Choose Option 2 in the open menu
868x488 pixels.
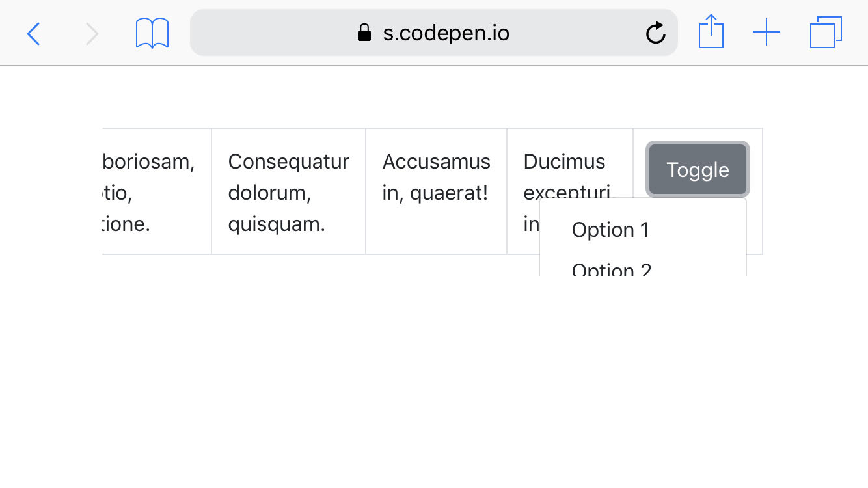click(x=611, y=268)
